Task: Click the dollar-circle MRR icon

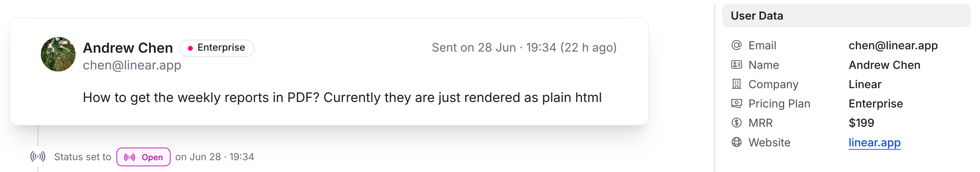Action: coord(736,123)
